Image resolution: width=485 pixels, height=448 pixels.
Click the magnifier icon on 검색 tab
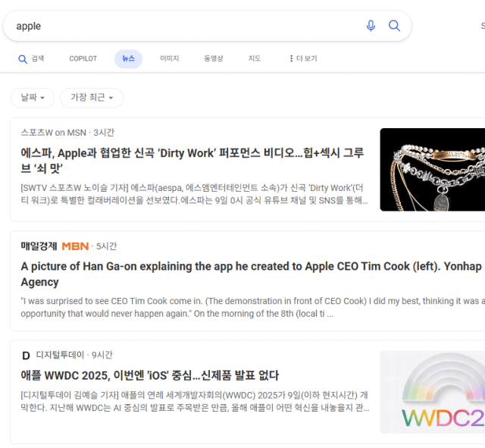23,59
